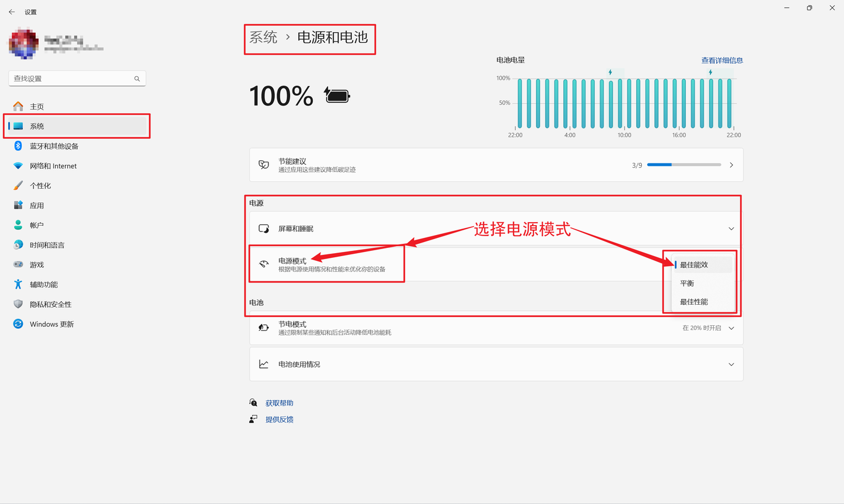The image size is (844, 504).
Task: Select 平衡 power mode option
Action: coord(703,283)
